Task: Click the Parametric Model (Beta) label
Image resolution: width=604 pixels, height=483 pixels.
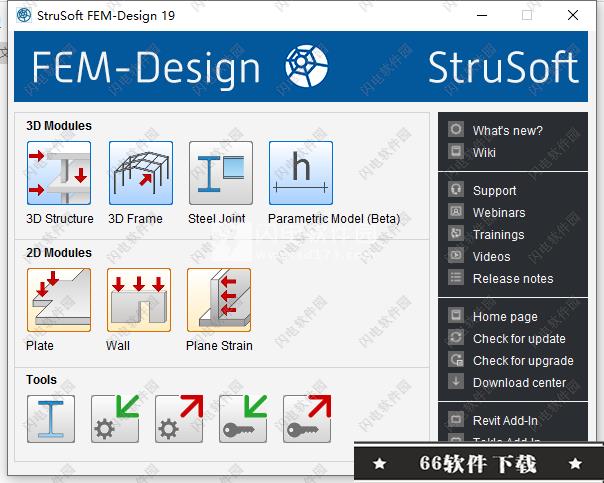Action: tap(334, 219)
